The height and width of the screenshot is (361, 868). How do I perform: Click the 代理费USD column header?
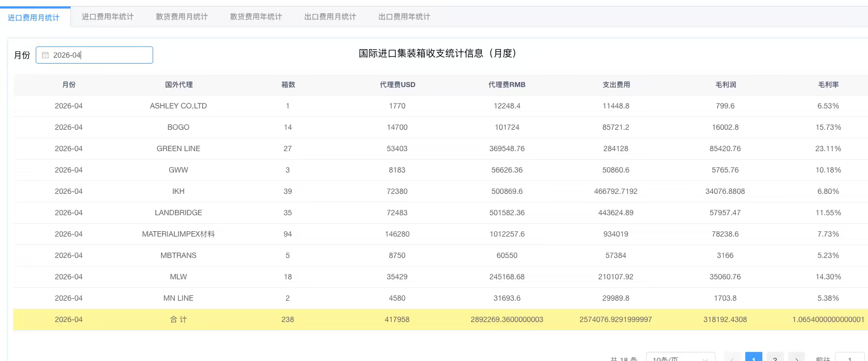397,85
